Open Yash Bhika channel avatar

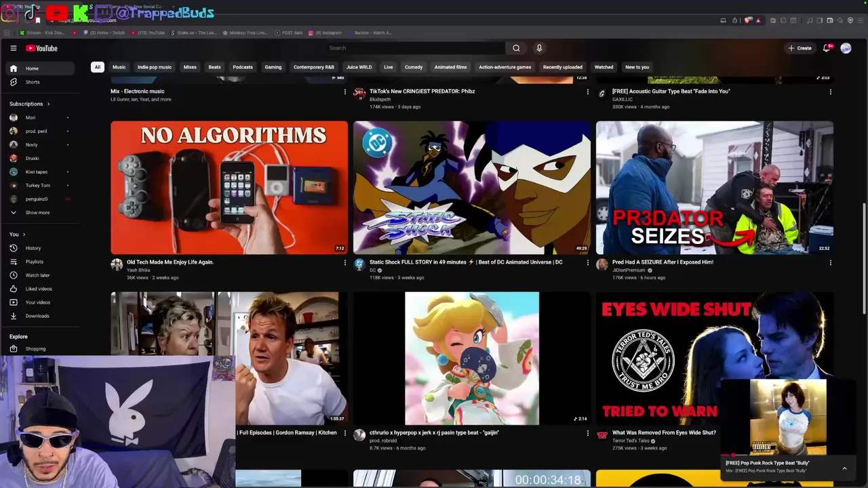(x=117, y=265)
